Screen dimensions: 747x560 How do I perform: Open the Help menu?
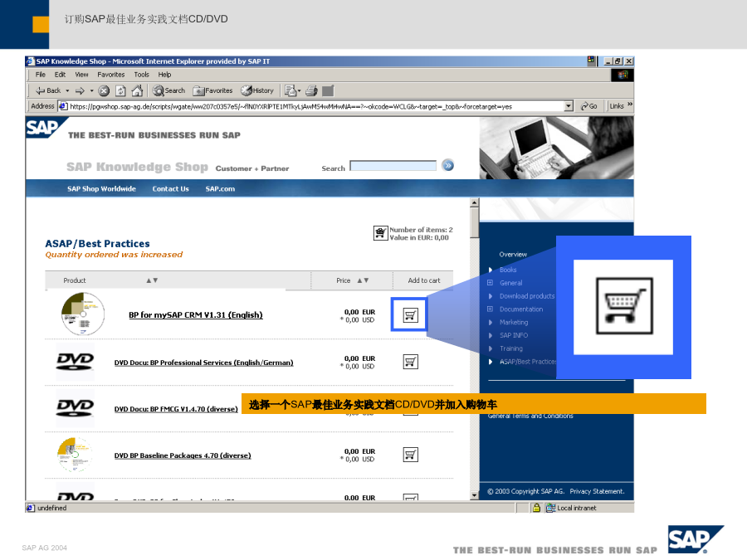pyautogui.click(x=165, y=75)
